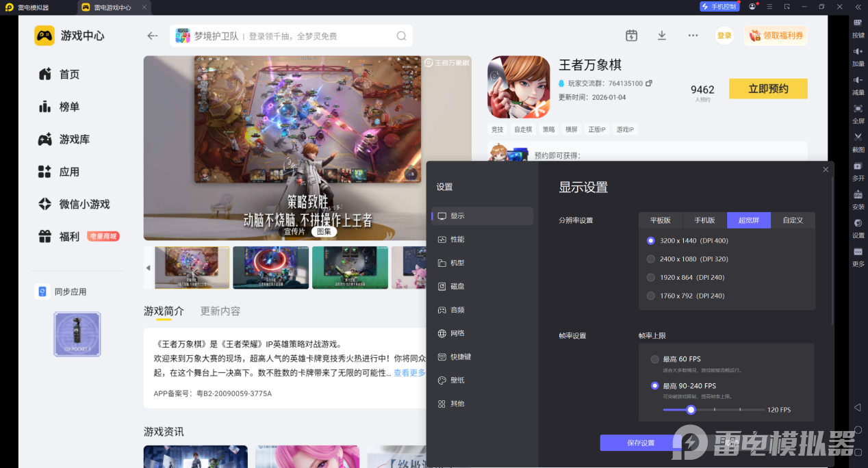Click the 手机控制 phone control button
The width and height of the screenshot is (868, 468).
click(x=719, y=7)
